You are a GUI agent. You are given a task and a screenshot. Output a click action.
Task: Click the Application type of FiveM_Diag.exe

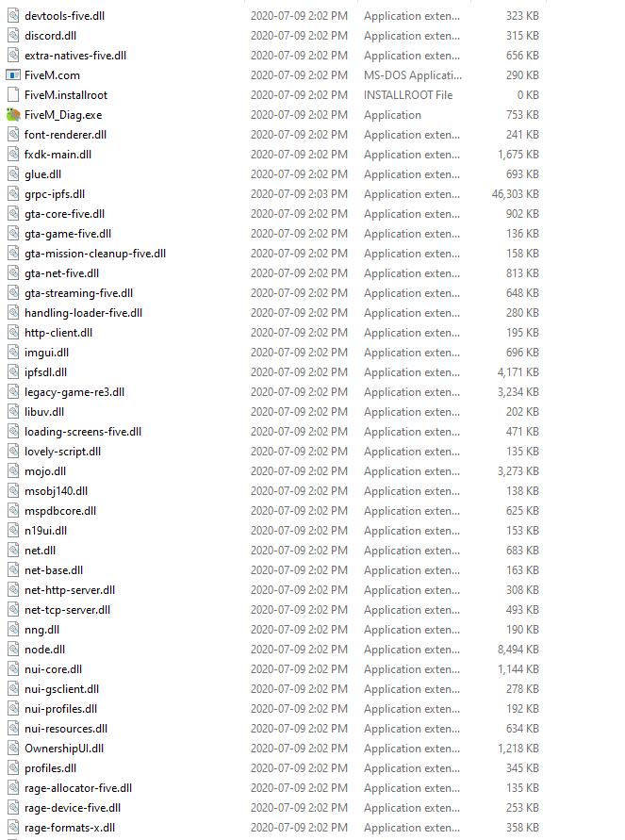(392, 115)
